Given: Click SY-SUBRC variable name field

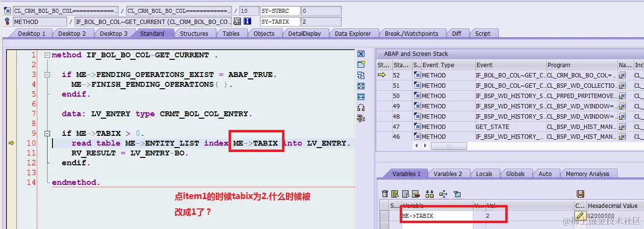Looking at the screenshot, I should [280, 10].
